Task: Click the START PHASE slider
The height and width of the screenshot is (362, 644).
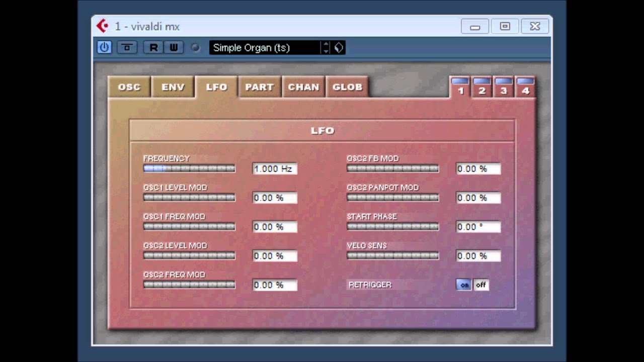Action: pyautogui.click(x=393, y=227)
